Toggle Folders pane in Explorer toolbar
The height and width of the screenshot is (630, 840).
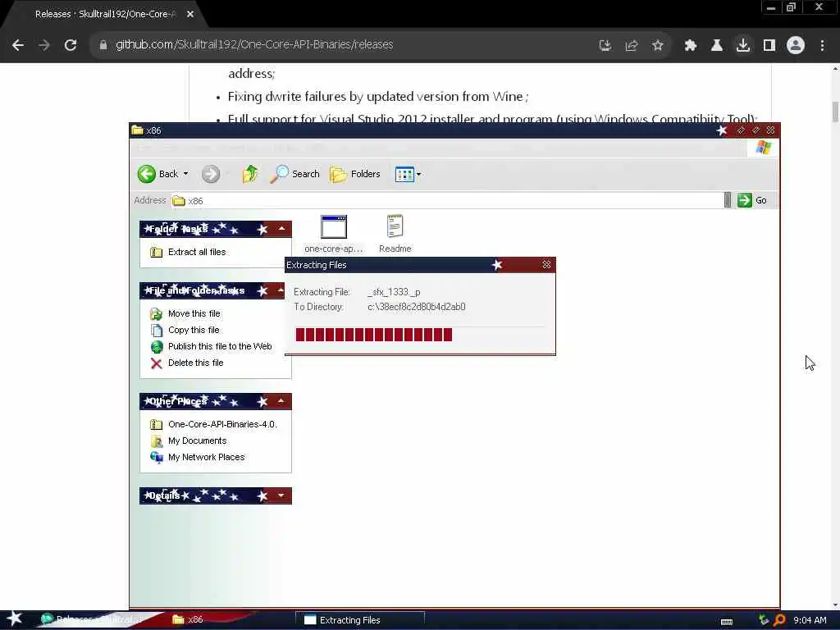354,174
